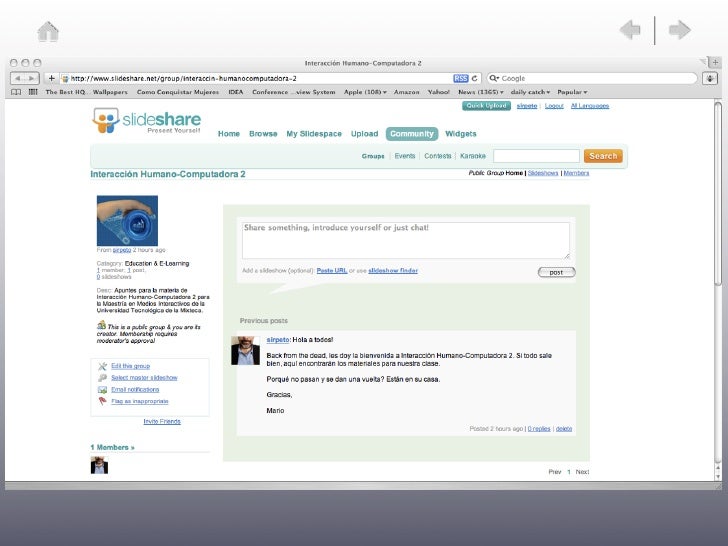The width and height of the screenshot is (728, 546).
Task: Click in the SlideShare search field
Action: [536, 156]
